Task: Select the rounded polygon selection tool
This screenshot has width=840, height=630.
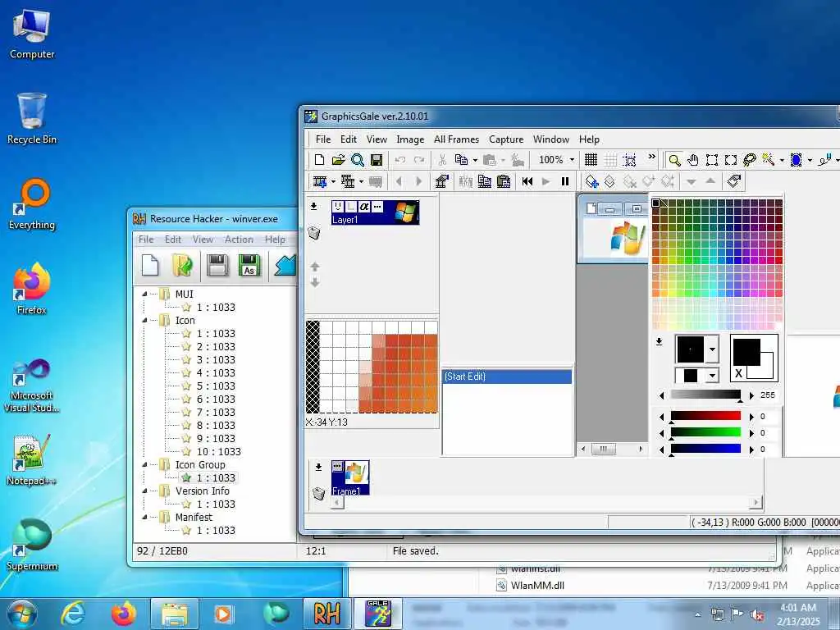Action: pos(731,160)
